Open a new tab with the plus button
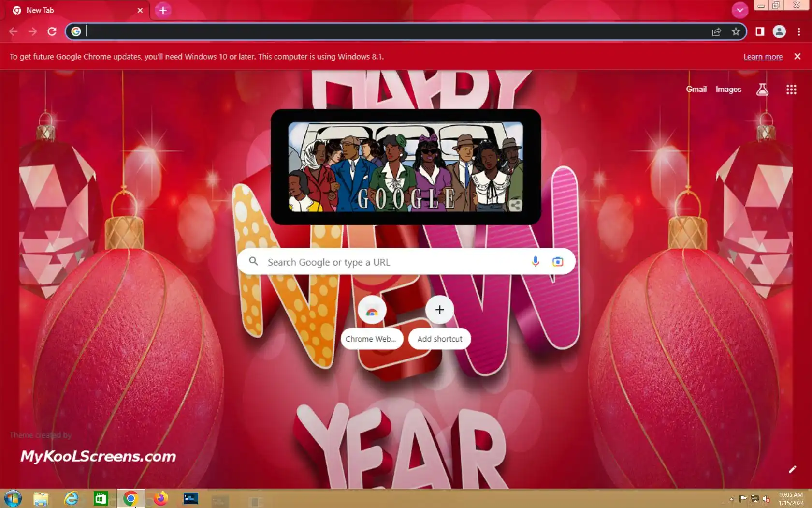 [x=163, y=10]
